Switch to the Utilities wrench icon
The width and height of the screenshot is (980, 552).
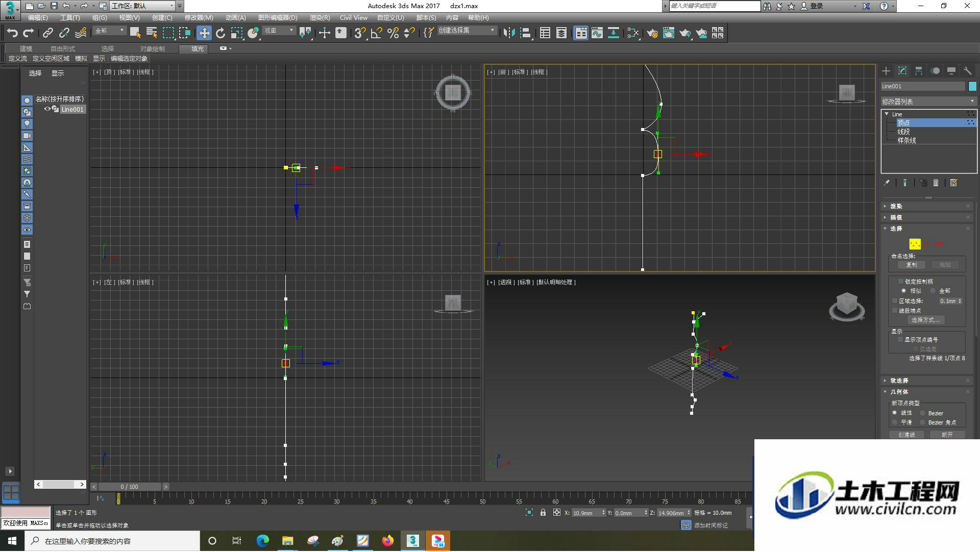pos(968,71)
